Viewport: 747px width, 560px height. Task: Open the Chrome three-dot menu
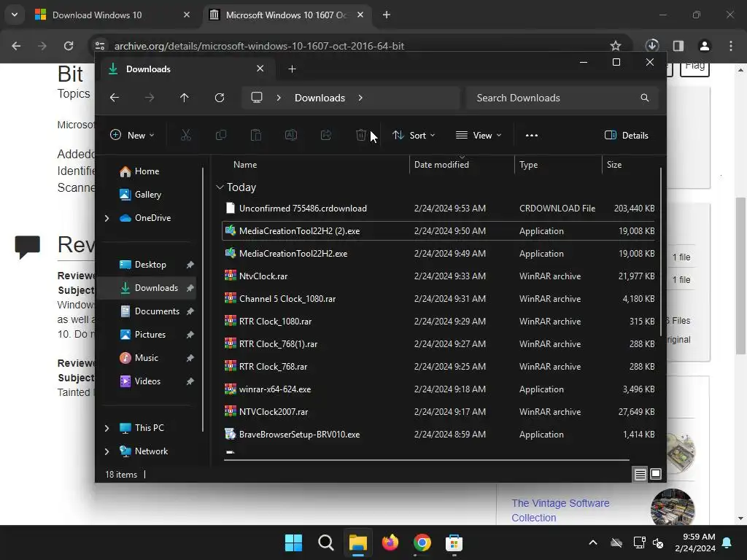pyautogui.click(x=731, y=46)
